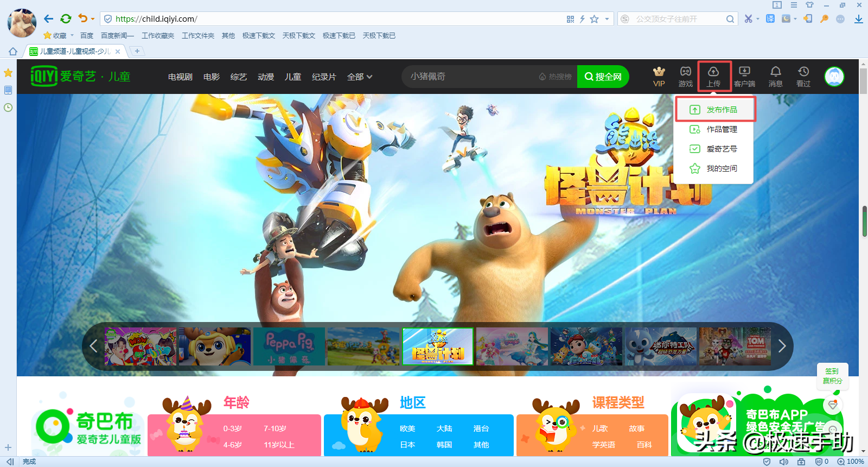Open the 收藏 favorites dropdown
The width and height of the screenshot is (868, 467).
(59, 35)
